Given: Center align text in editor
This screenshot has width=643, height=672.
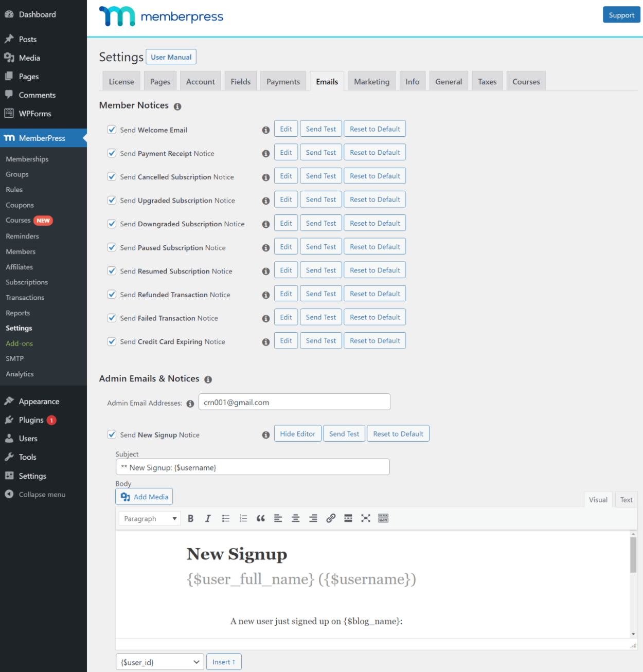Looking at the screenshot, I should (296, 518).
